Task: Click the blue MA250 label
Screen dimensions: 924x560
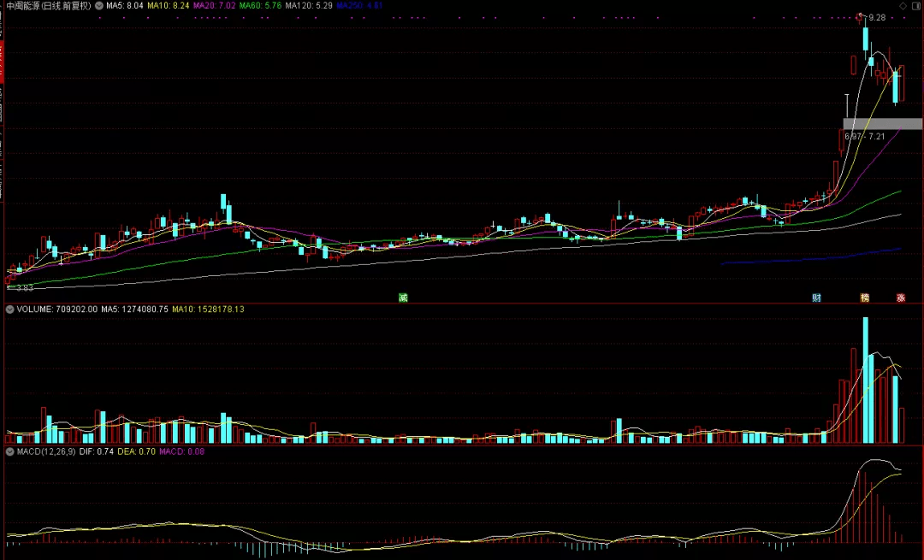Action: pos(359,6)
